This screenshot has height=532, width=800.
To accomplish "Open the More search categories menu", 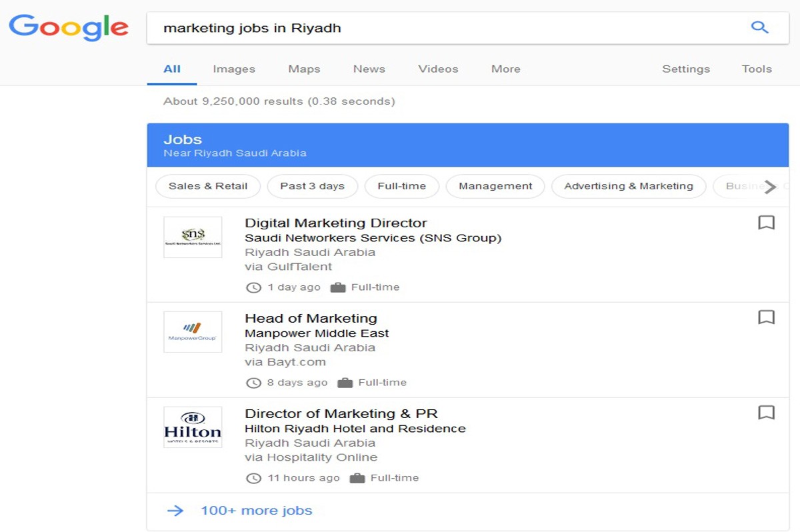I will coord(505,69).
